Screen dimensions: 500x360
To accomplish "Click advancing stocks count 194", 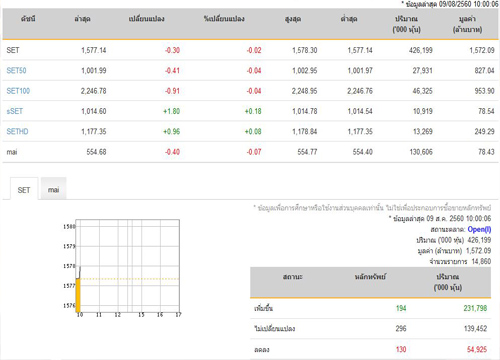I will (x=401, y=308).
